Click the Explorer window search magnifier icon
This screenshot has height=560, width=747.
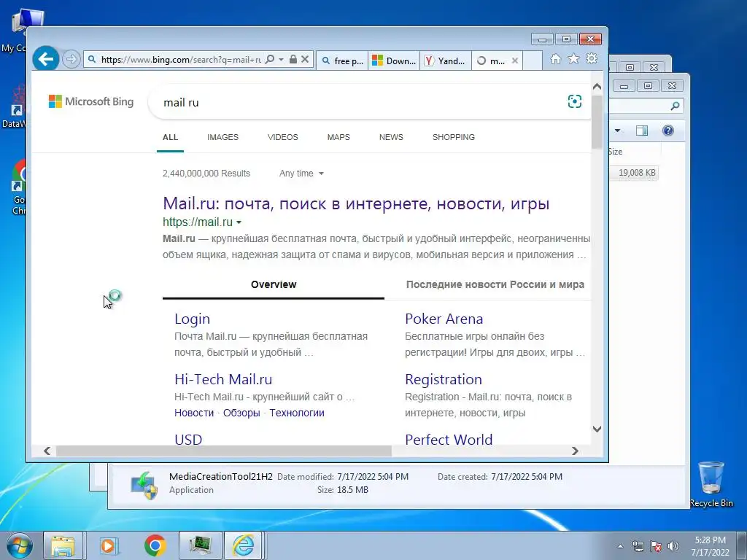click(x=675, y=106)
